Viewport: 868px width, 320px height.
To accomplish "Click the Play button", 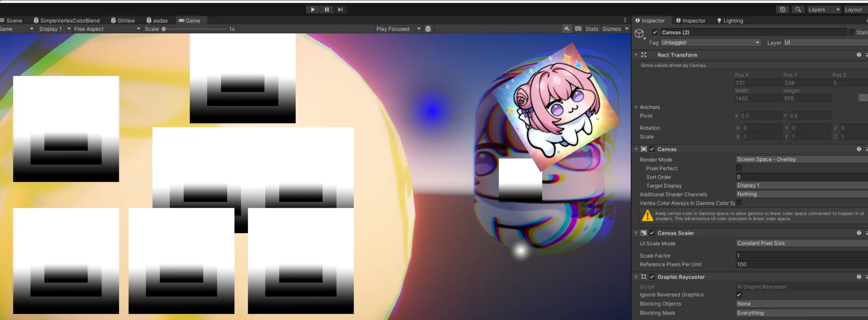I will (x=313, y=9).
